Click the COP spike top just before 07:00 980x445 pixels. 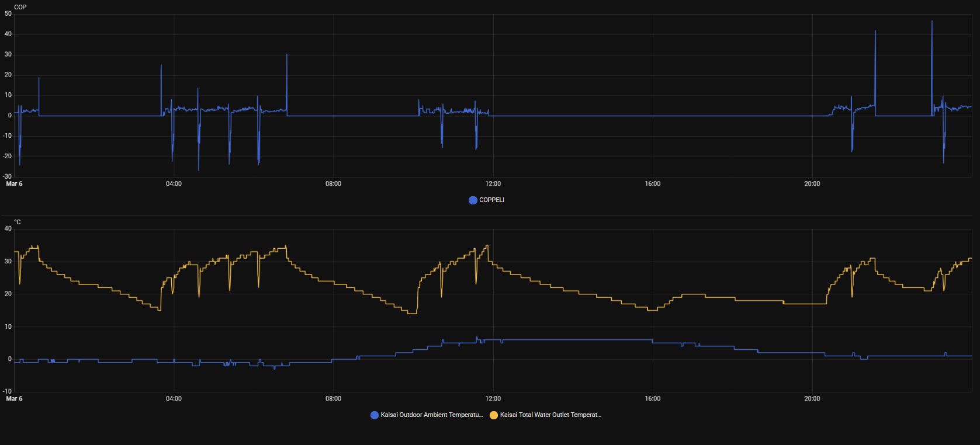286,55
